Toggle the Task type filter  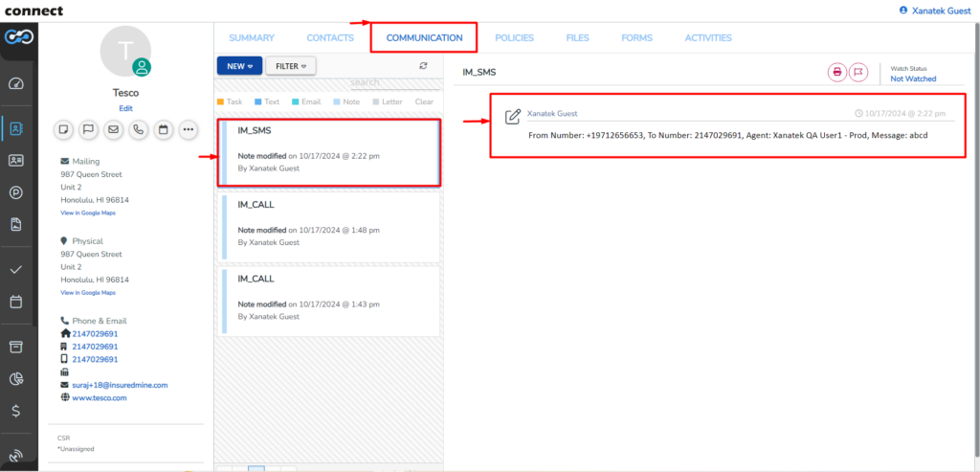pos(230,101)
